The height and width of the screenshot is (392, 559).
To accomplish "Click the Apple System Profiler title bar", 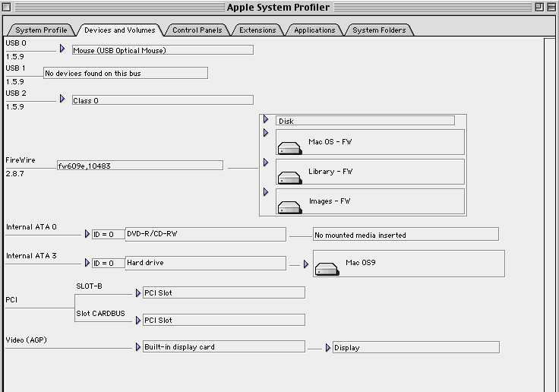I will click(x=278, y=7).
